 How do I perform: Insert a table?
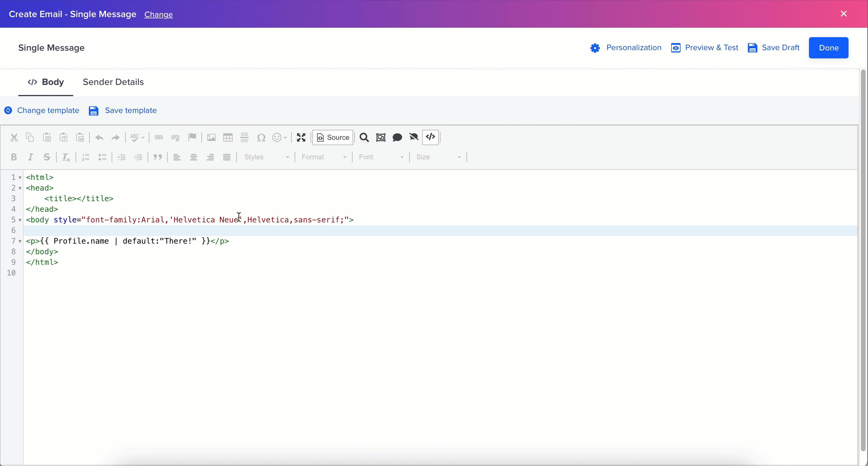(228, 137)
